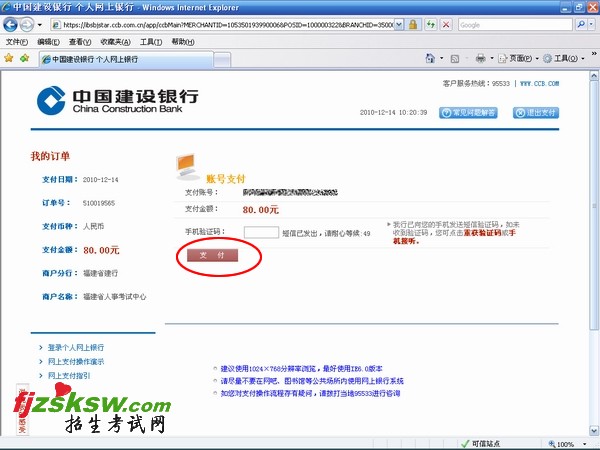600x450 pixels.
Task: Click the search magnifier icon
Action: click(581, 24)
